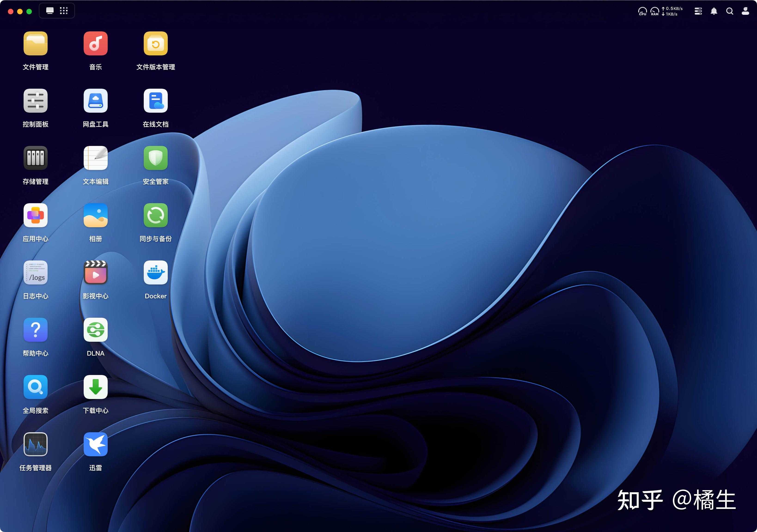This screenshot has height=532, width=757.
Task: Open 存储管理 storage manager
Action: pyautogui.click(x=35, y=158)
